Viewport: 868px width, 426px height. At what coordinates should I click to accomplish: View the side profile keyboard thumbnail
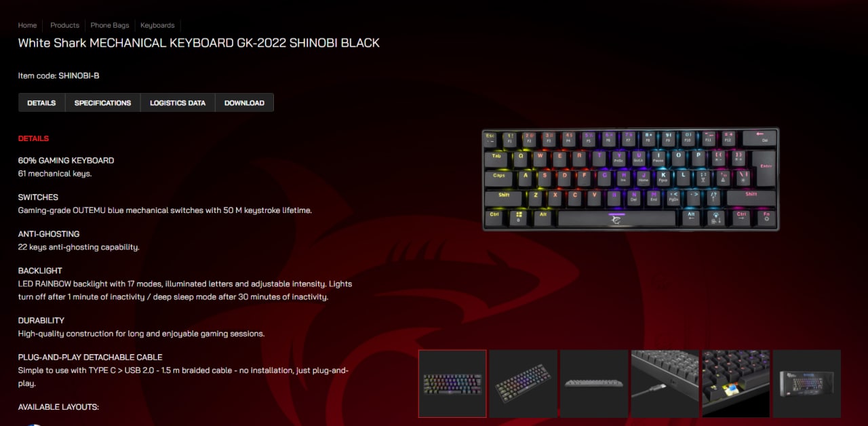pos(594,383)
